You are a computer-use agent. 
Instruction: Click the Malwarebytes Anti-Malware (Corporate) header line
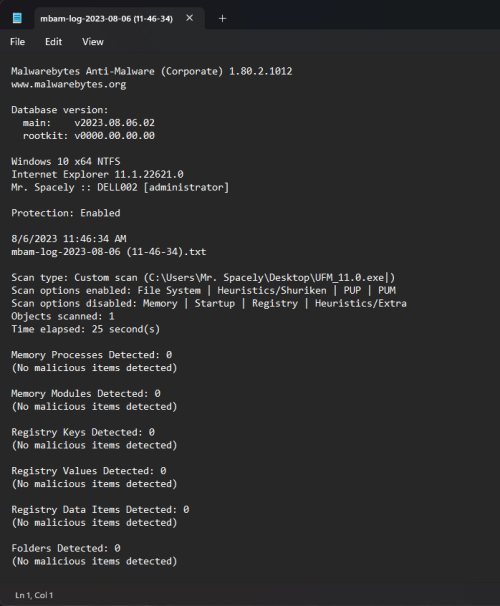click(151, 71)
